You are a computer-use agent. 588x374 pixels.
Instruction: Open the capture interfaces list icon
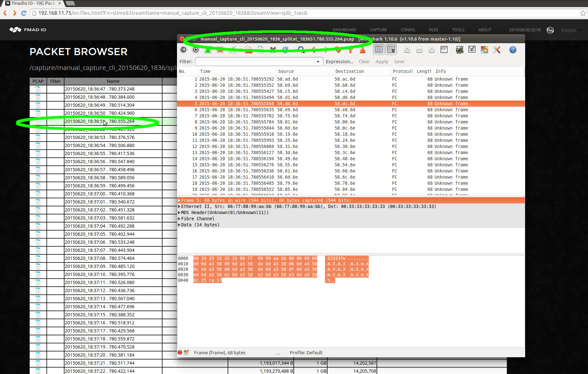point(184,50)
